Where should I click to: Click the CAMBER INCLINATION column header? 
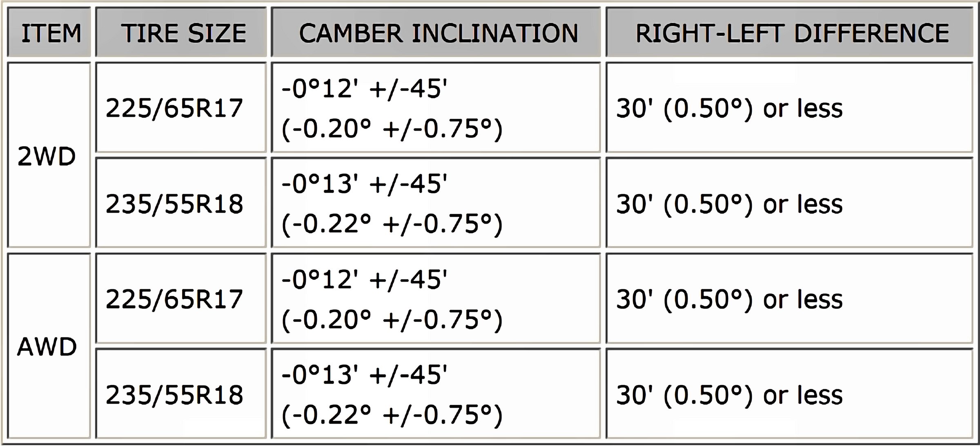click(x=436, y=32)
